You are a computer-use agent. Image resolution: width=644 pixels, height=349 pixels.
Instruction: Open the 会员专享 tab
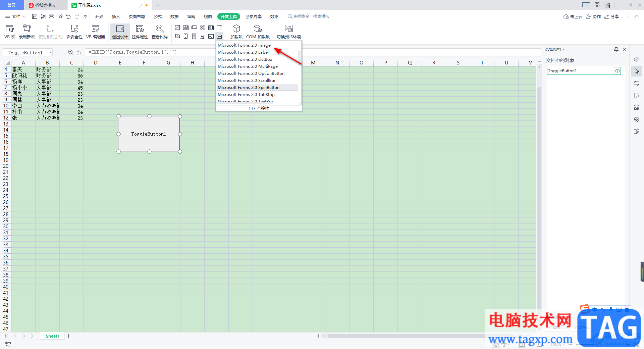[254, 16]
